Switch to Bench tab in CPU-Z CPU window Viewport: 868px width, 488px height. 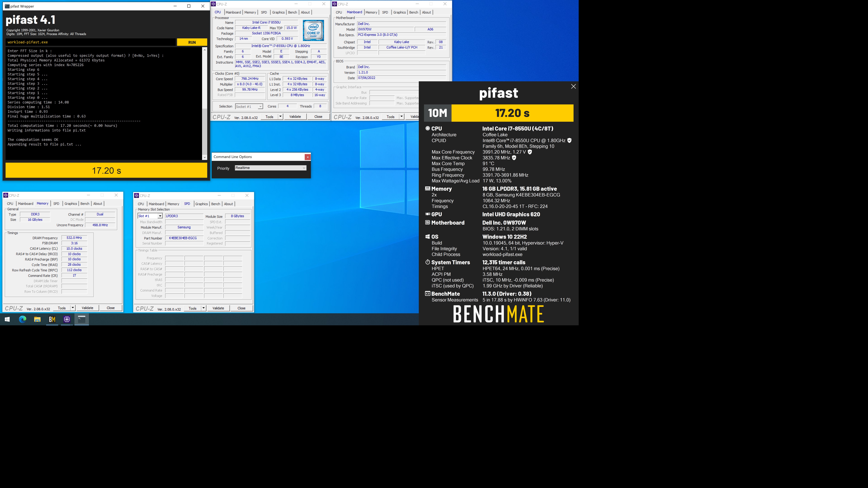pos(292,13)
